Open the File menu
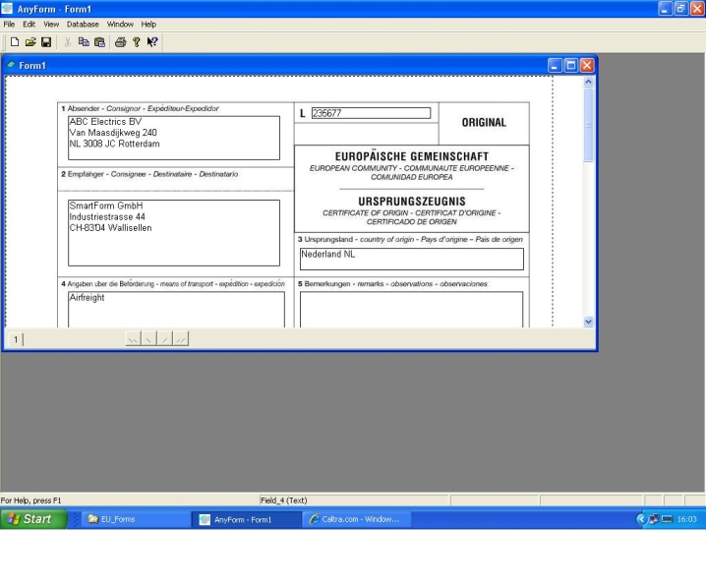 pyautogui.click(x=10, y=23)
